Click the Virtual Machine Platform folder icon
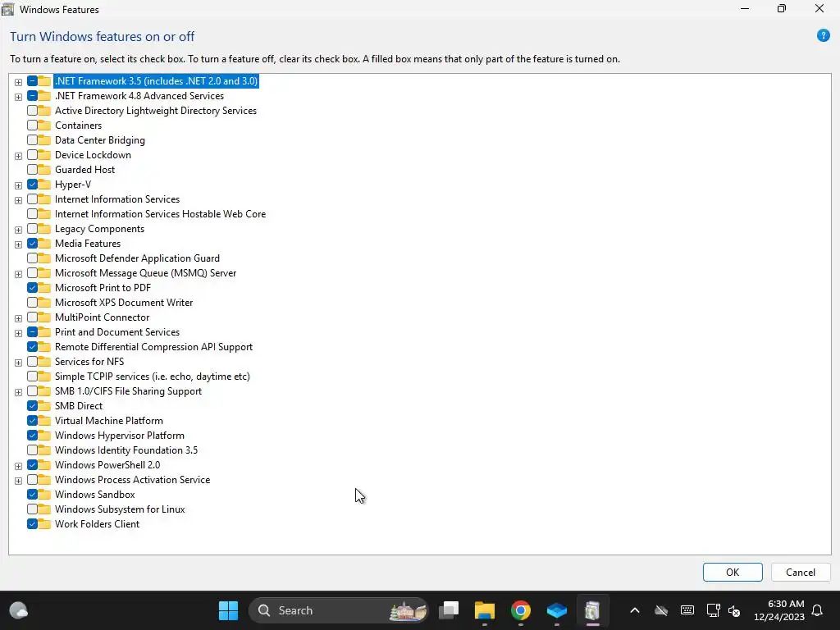 point(44,421)
